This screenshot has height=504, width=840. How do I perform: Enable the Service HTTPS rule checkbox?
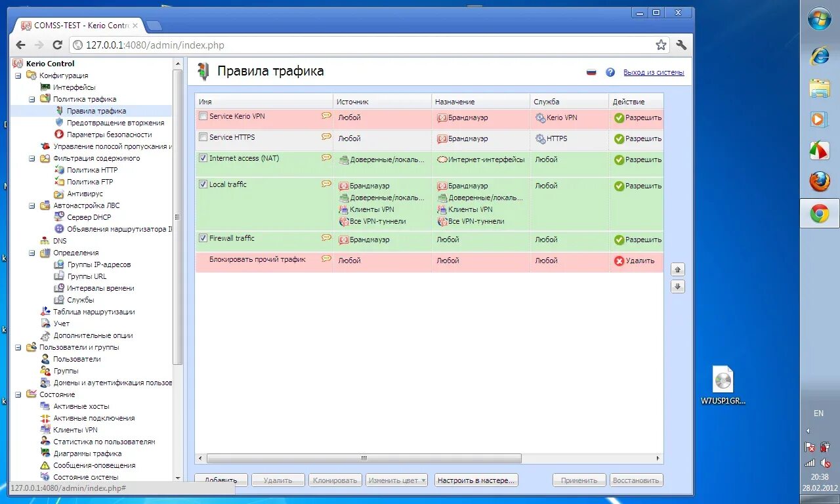click(203, 137)
